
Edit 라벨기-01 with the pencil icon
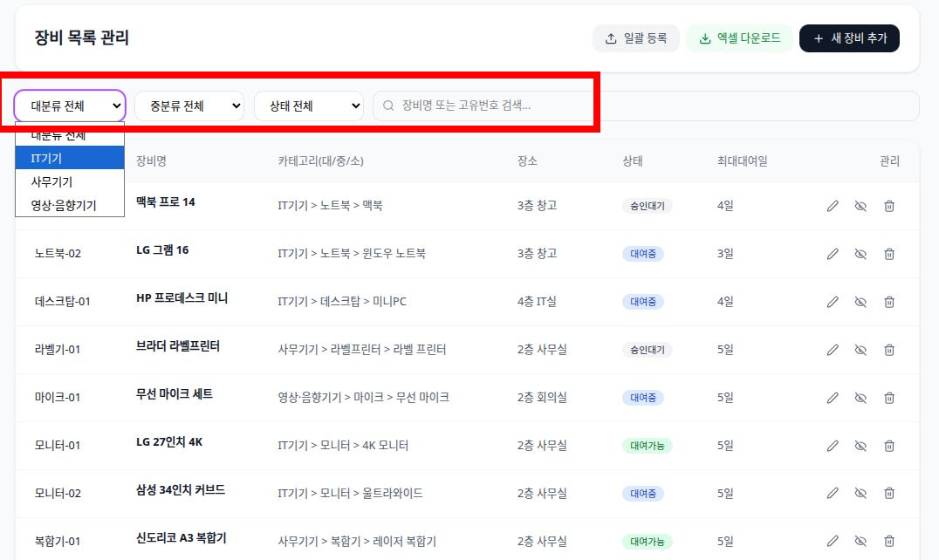[x=833, y=350]
